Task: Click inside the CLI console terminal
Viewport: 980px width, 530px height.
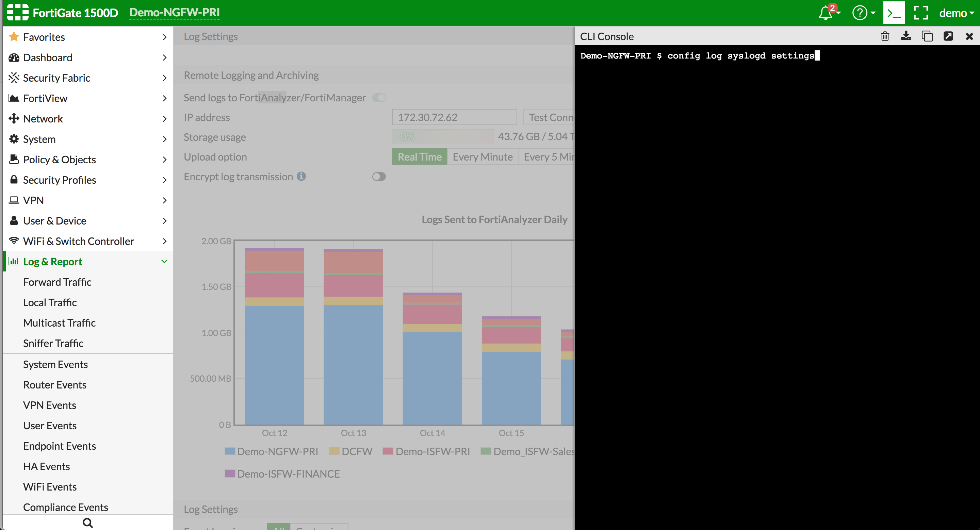Action: tap(777, 287)
